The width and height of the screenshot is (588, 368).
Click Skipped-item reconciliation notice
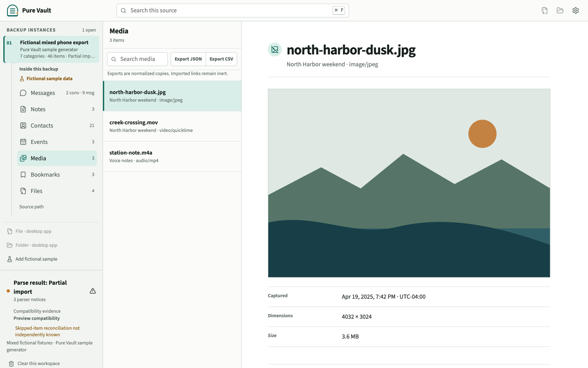pos(47,331)
